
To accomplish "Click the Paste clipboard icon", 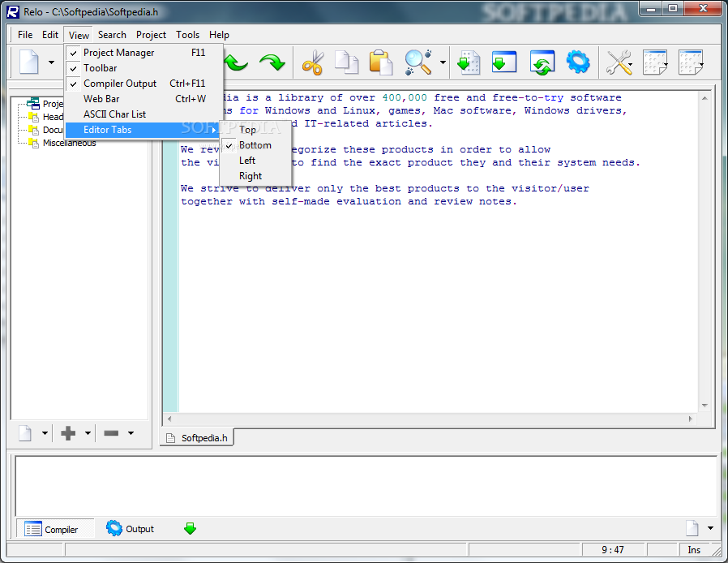I will 381,62.
